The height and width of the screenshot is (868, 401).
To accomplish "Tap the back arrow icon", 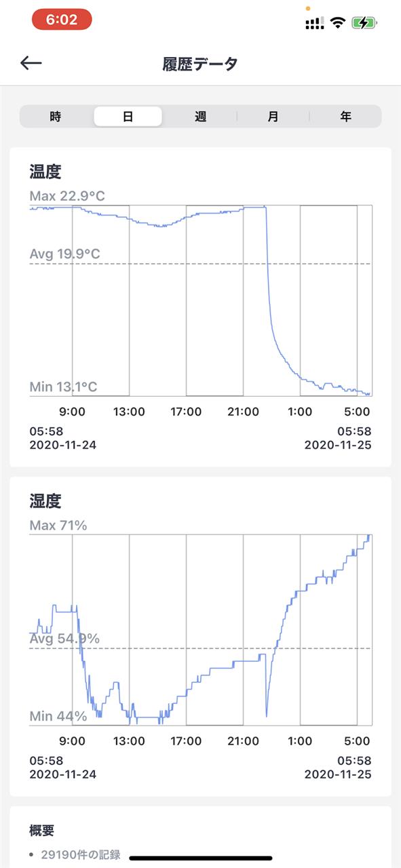I will point(31,63).
